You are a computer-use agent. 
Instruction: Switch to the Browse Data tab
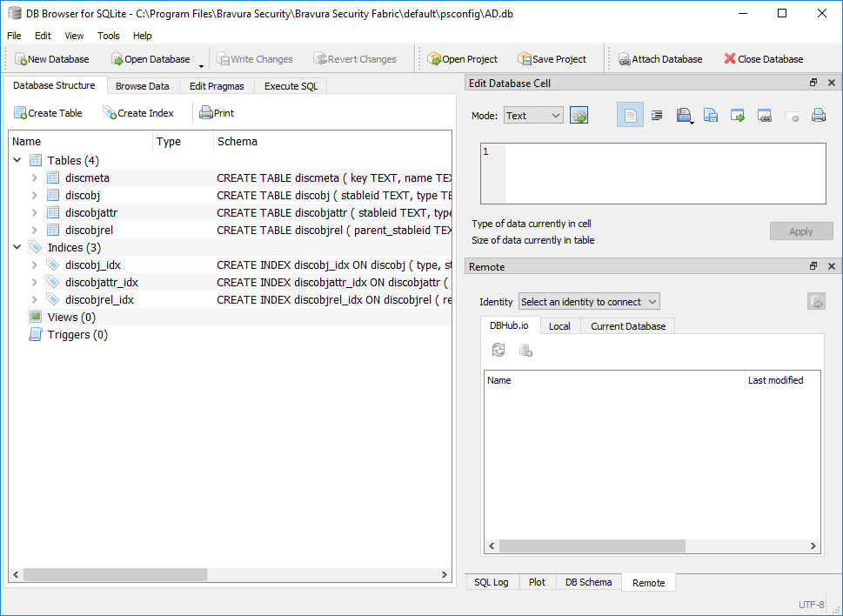pyautogui.click(x=142, y=85)
